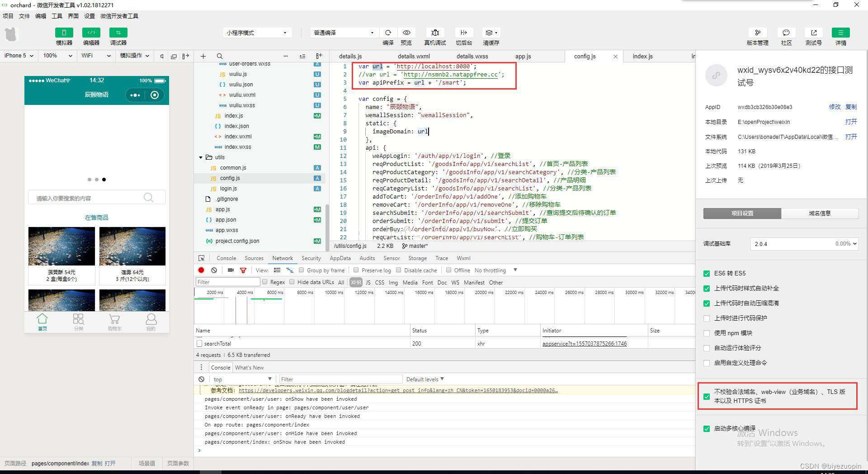
Task: Open the 100% zoom dropdown
Action: (57, 56)
